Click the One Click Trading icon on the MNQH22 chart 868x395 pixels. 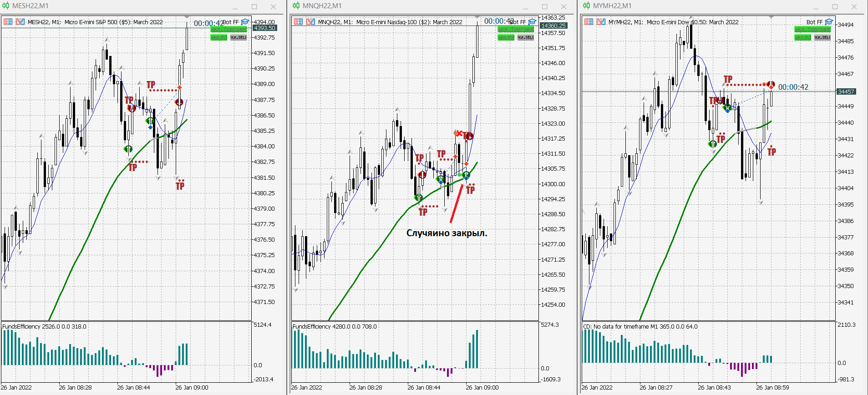point(310,22)
